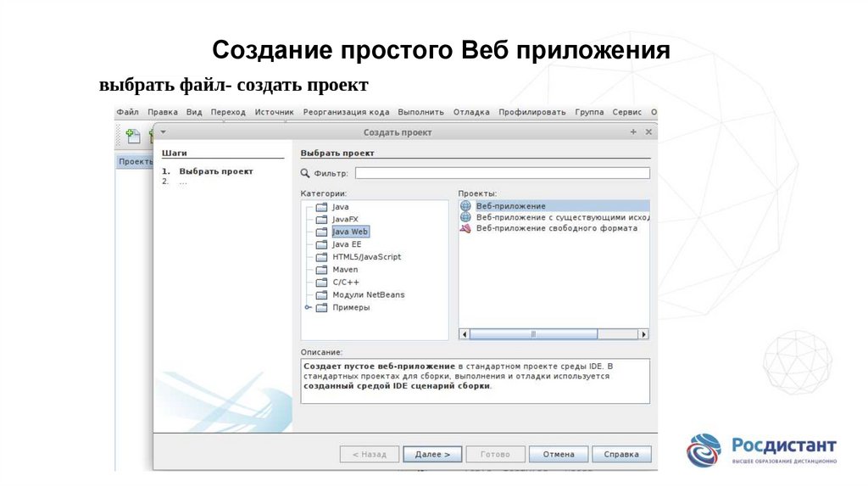868x487 pixels.
Task: Select Веб-приложение с существующими исходными project
Action: 563,217
